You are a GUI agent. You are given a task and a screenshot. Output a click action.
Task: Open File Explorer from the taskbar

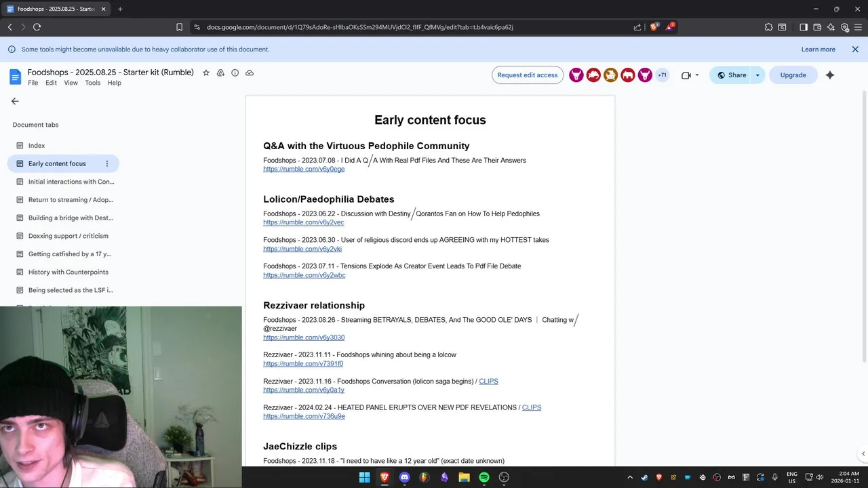pyautogui.click(x=464, y=477)
